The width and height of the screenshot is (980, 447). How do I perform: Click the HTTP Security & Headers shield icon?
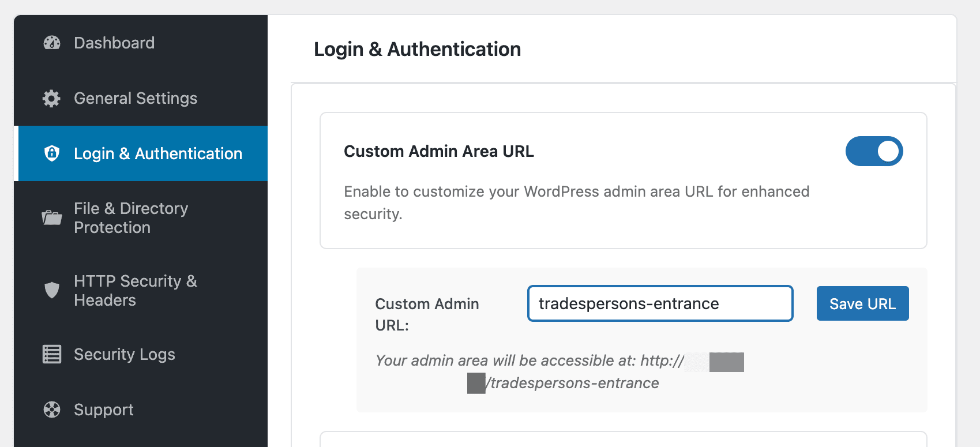52,290
